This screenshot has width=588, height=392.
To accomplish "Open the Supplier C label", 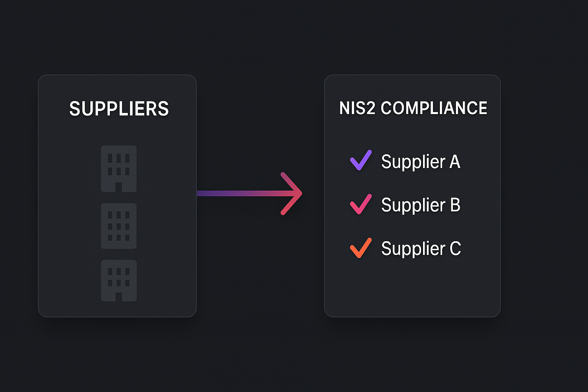I will click(421, 249).
